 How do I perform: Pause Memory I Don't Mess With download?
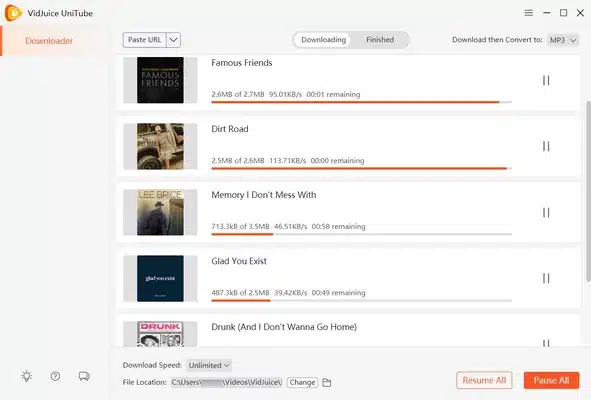pos(546,212)
